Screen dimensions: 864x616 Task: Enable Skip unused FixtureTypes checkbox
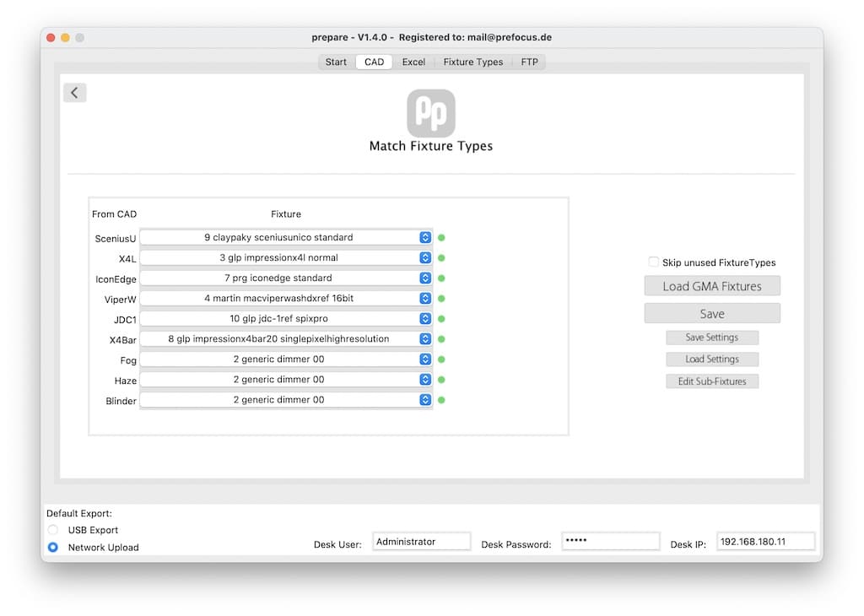(x=654, y=262)
